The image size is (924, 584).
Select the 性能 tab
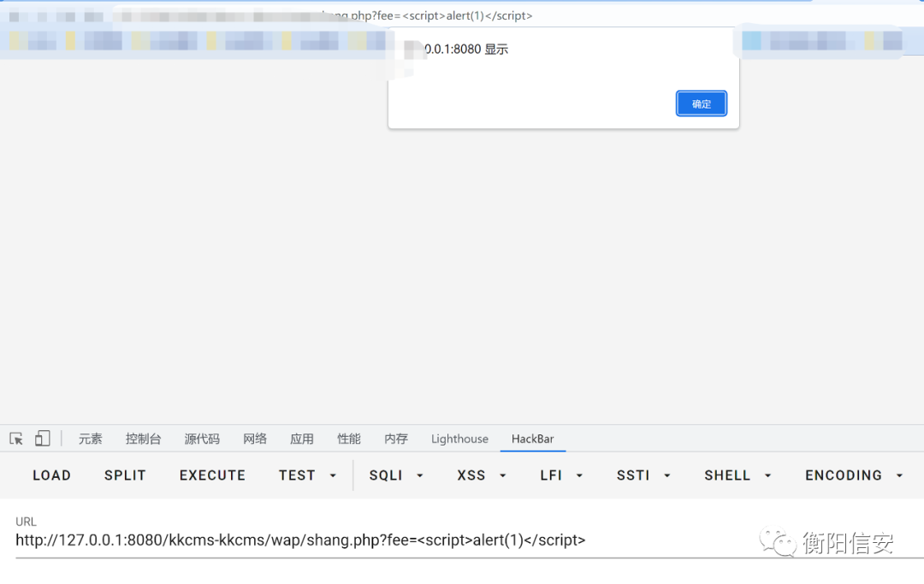click(x=349, y=439)
